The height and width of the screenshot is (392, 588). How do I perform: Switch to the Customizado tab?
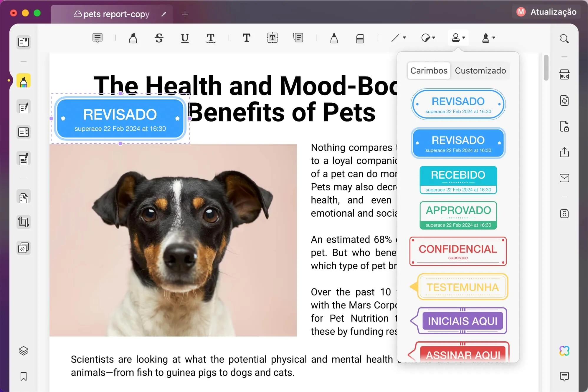click(480, 71)
